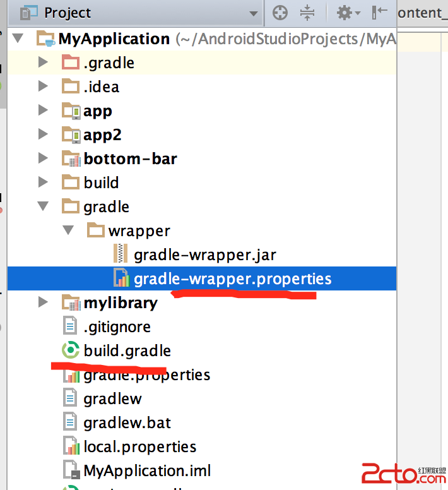Hide the project tool window panel

(x=380, y=13)
